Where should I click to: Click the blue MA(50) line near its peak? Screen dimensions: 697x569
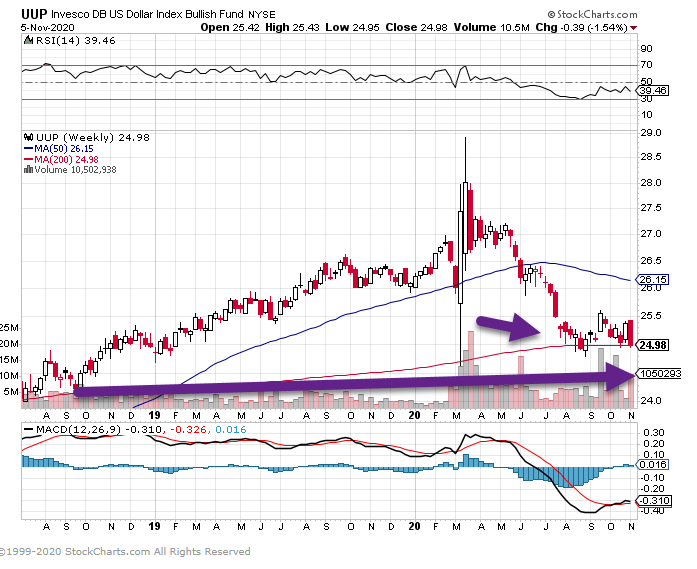(542, 262)
